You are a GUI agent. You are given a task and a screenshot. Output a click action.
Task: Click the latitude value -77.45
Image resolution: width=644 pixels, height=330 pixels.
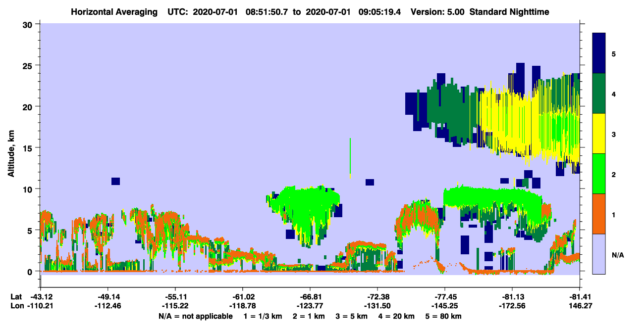(x=445, y=297)
